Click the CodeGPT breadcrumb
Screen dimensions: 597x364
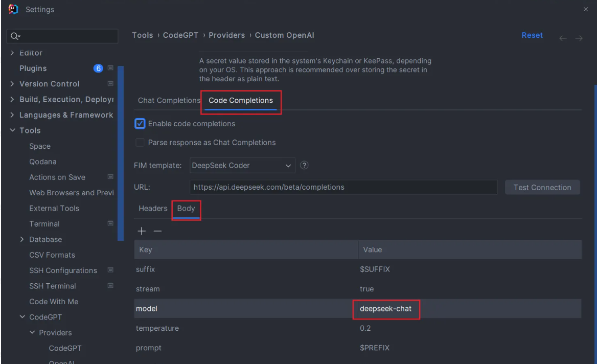click(x=180, y=35)
